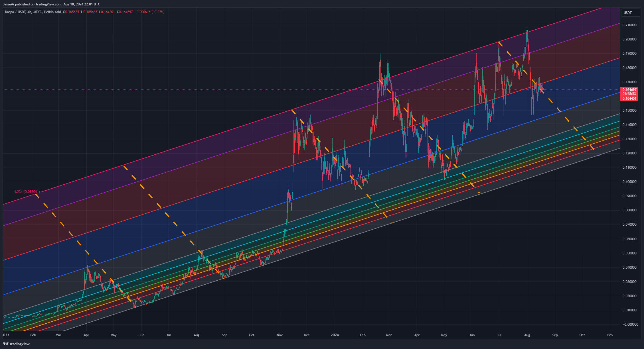Click the 01:58:53 bar countdown timer
Image resolution: width=644 pixels, height=349 pixels.
click(x=629, y=94)
